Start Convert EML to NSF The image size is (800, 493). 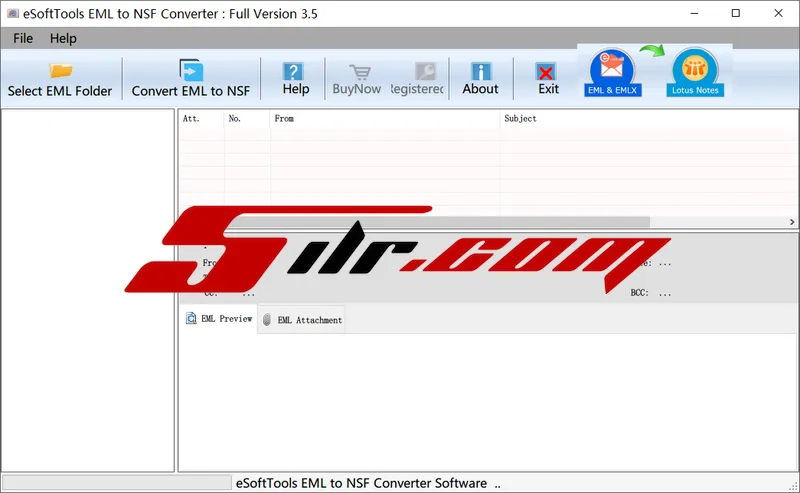pos(191,79)
